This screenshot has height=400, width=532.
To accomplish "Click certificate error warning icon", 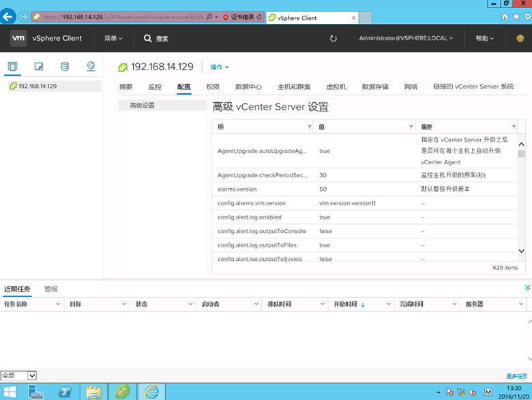I will click(226, 17).
